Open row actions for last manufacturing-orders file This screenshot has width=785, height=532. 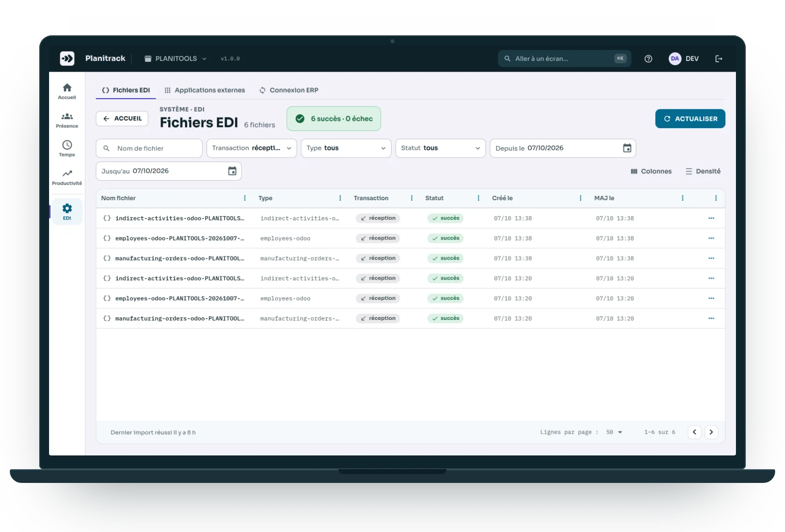711,319
